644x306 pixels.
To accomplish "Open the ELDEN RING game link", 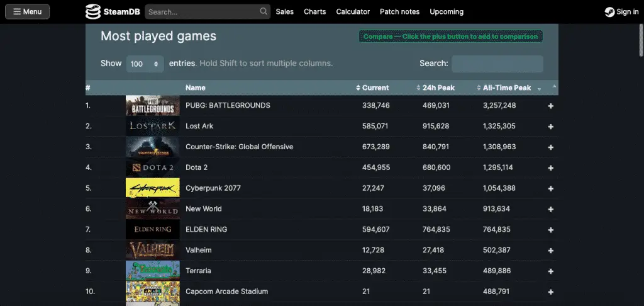I will coord(206,229).
